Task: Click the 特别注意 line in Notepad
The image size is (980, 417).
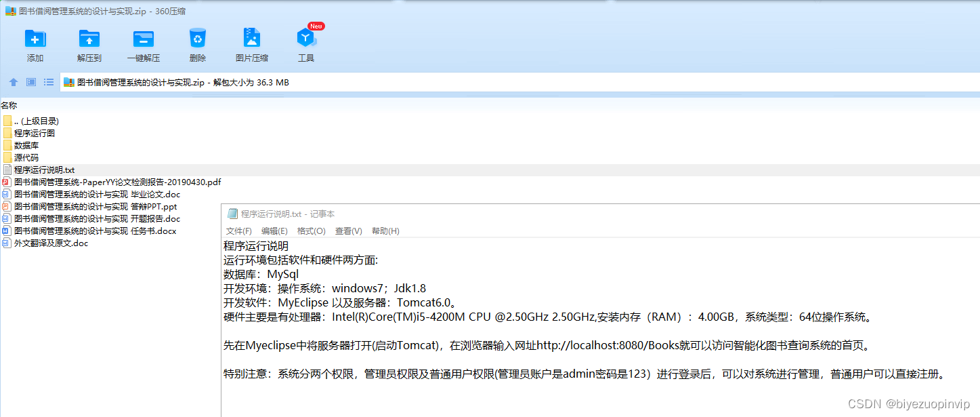Action: point(584,374)
